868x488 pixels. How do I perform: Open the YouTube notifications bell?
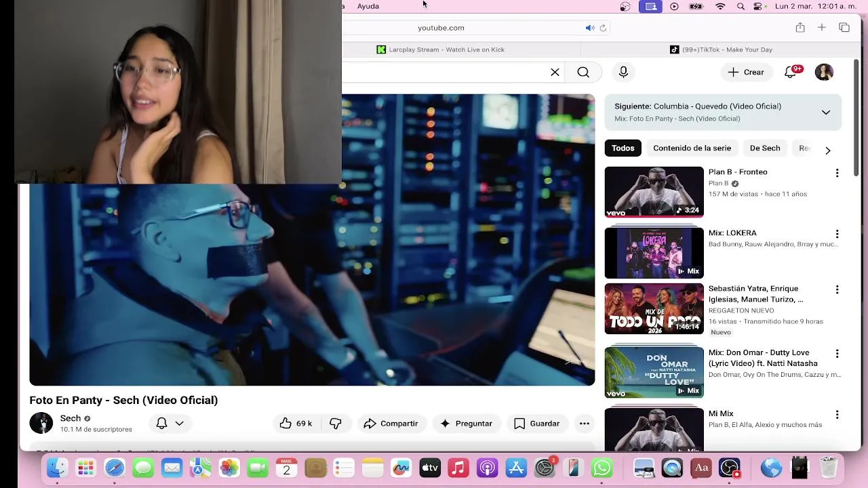791,72
